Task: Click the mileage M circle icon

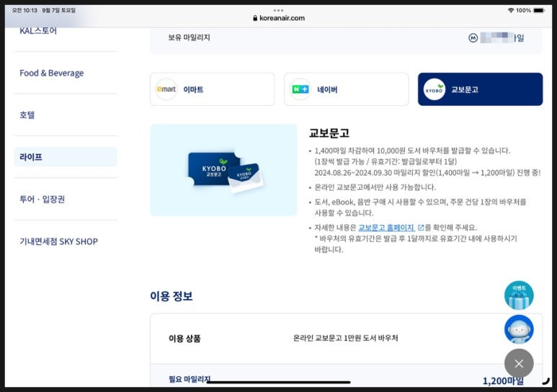Action: (473, 37)
